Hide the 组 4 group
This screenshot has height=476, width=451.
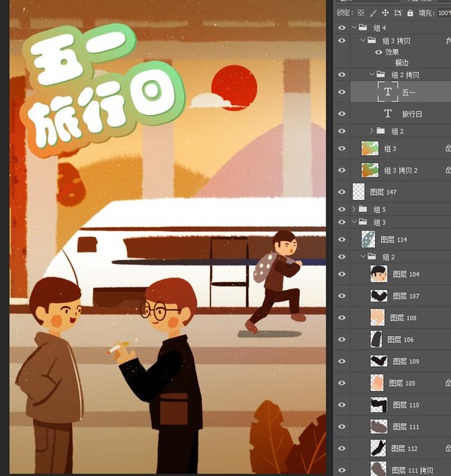[342, 28]
